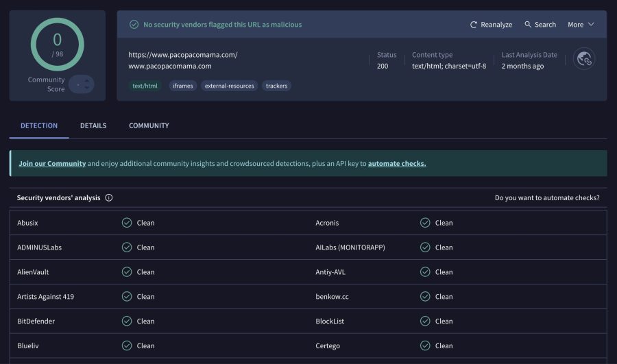Image resolution: width=617 pixels, height=364 pixels.
Task: Open the COMMUNITY tab
Action: click(x=149, y=125)
